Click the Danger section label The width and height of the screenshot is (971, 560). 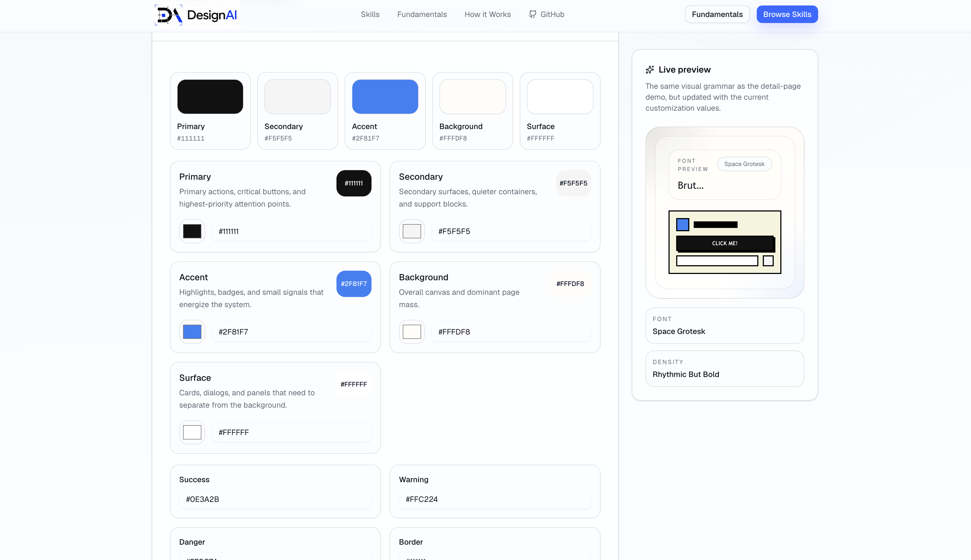pos(192,542)
